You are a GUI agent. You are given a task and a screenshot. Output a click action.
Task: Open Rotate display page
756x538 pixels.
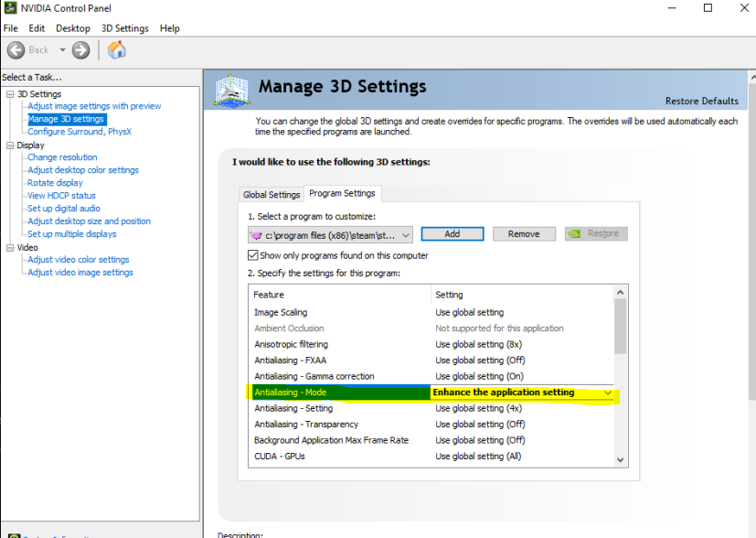pos(55,183)
